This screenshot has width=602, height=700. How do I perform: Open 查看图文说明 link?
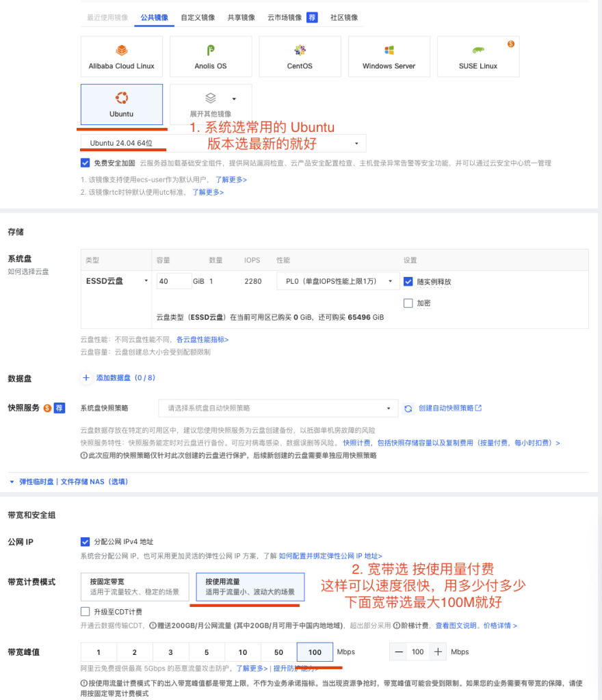pyautogui.click(x=456, y=625)
